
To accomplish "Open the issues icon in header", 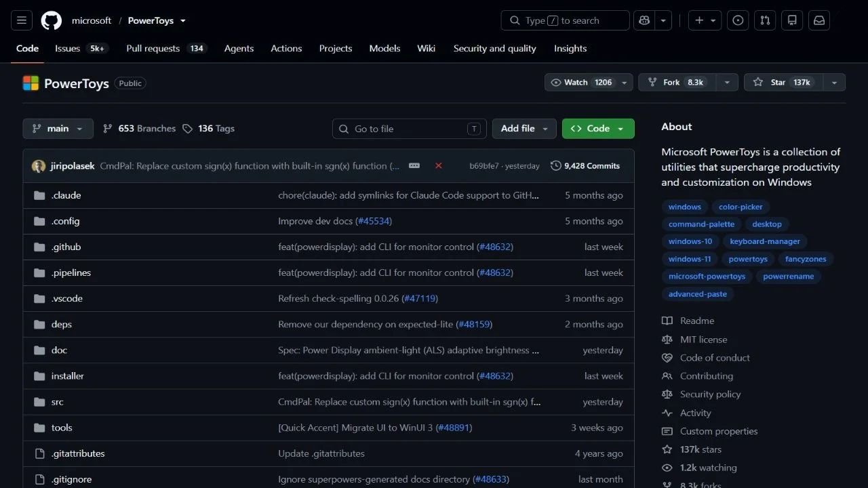I will (738, 20).
